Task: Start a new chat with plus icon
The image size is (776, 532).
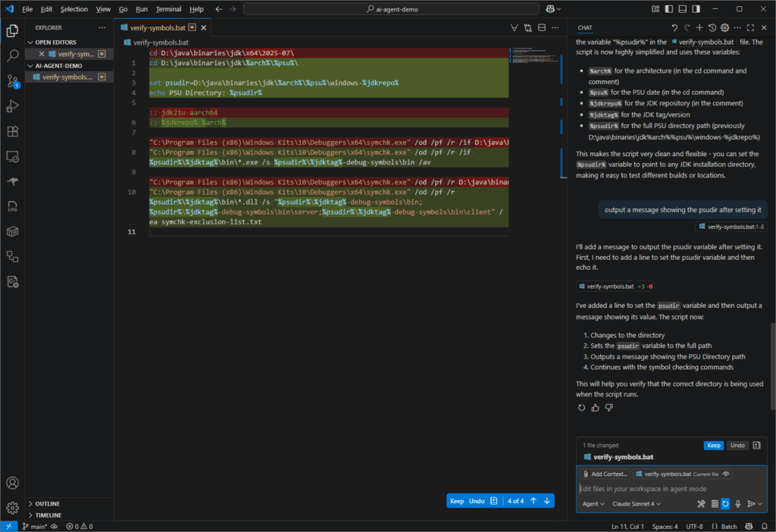Action: (699, 27)
